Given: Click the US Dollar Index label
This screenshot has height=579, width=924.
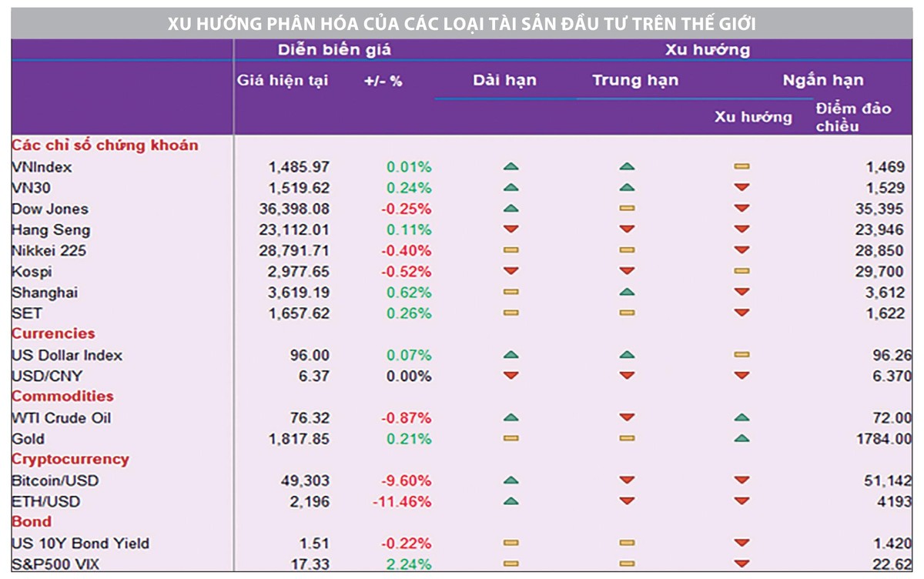Looking at the screenshot, I should [x=67, y=355].
